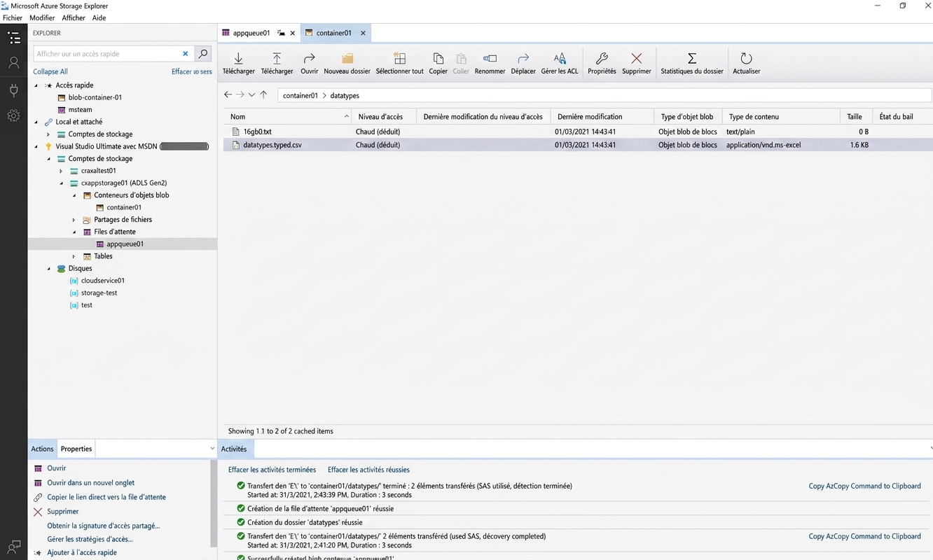Open the Aide menu
933x560 pixels.
point(99,17)
